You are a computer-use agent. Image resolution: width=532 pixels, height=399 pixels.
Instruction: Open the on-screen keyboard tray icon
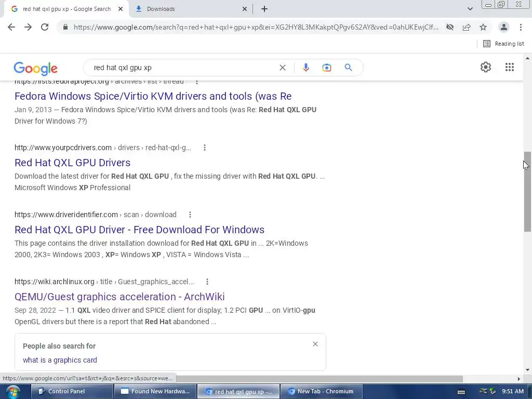(461, 392)
